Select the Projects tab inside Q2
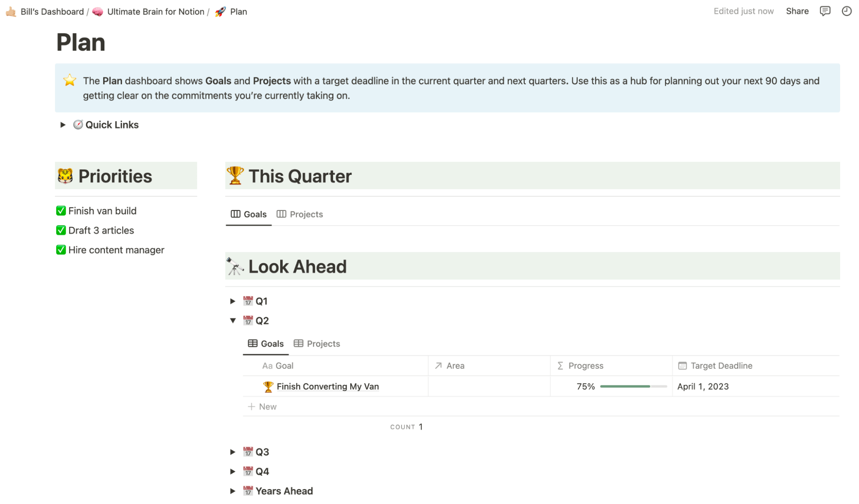The height and width of the screenshot is (504, 859). tap(323, 343)
